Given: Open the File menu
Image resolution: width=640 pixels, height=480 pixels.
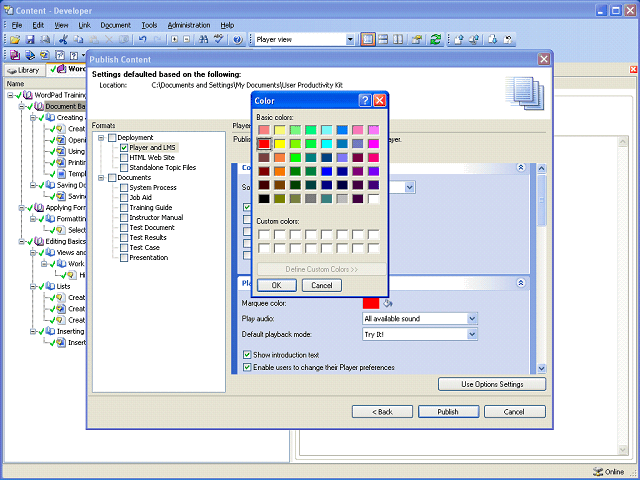Looking at the screenshot, I should 17,25.
